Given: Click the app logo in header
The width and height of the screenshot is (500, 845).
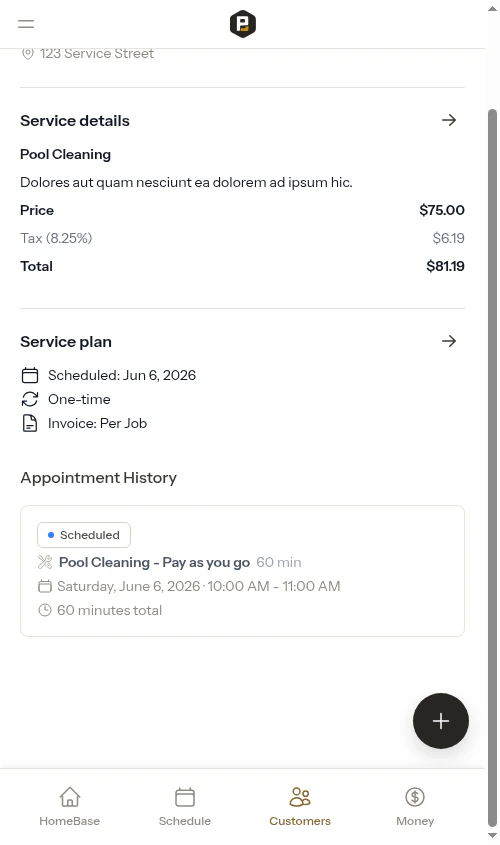Looking at the screenshot, I should 242,24.
